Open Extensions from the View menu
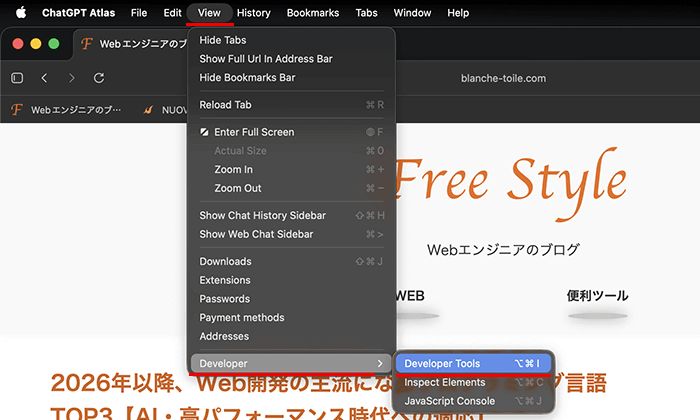Screen dimensions: 700x420 tap(292, 280)
